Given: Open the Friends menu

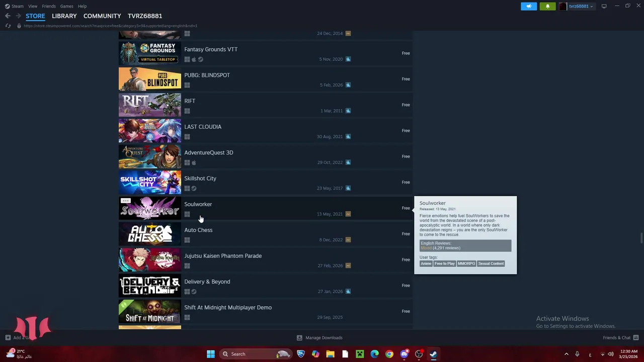Looking at the screenshot, I should point(49,6).
